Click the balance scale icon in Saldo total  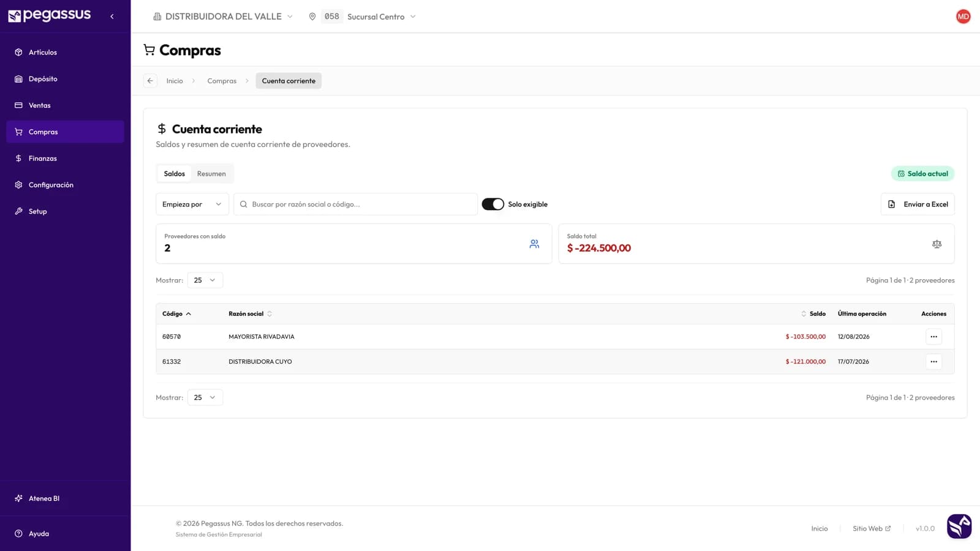(x=937, y=244)
